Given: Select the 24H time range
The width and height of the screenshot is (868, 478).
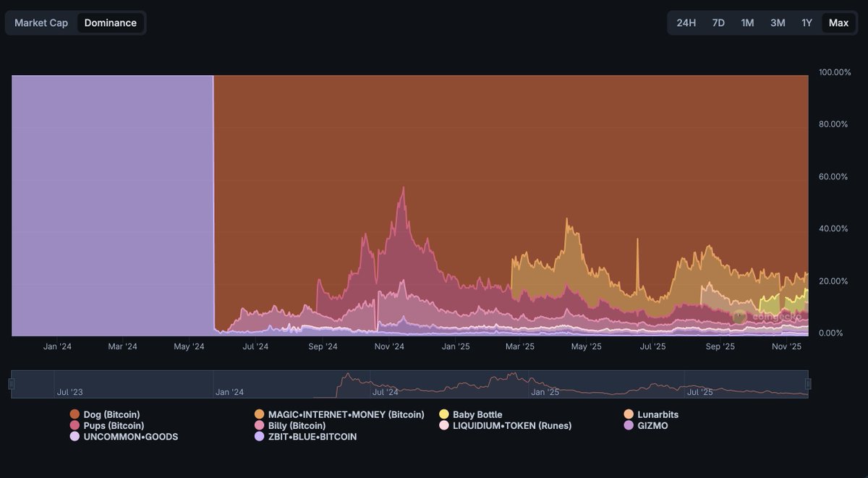Looking at the screenshot, I should [x=686, y=22].
